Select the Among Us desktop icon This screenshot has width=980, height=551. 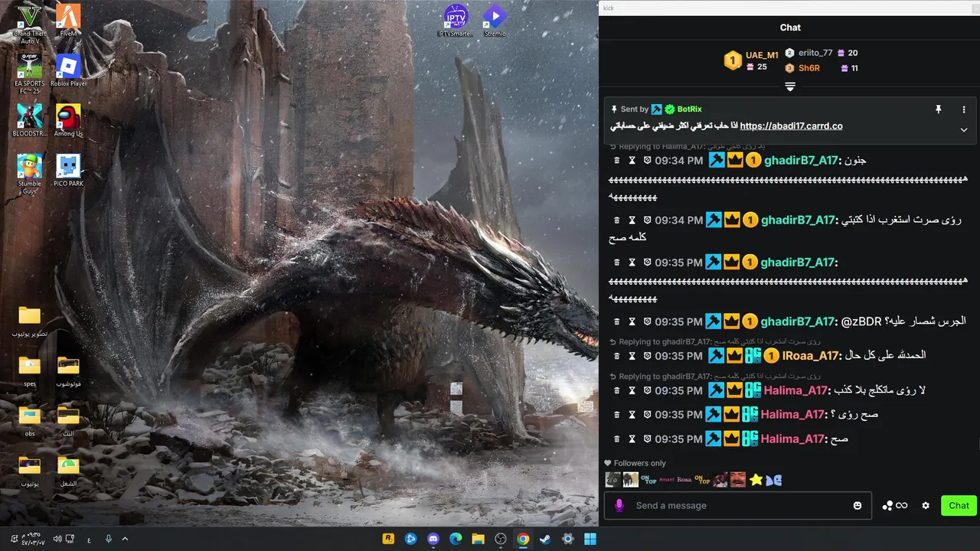68,120
